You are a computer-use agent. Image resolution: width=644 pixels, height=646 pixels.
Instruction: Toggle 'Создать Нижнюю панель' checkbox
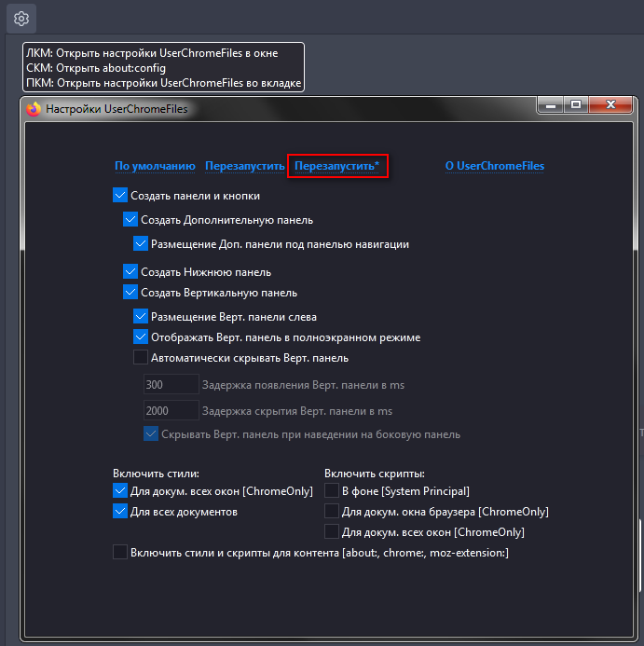pyautogui.click(x=130, y=271)
